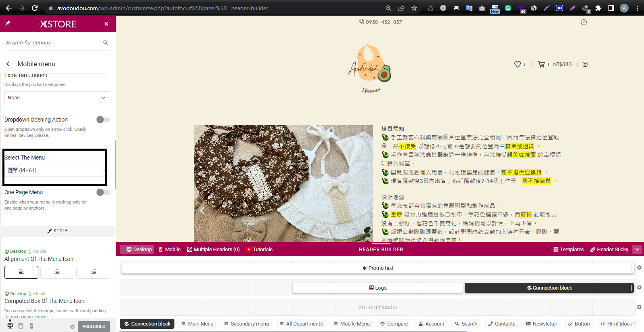Open the Chrome extensions puzzle icon
Viewport: 644px width, 332px height.
point(598,8)
